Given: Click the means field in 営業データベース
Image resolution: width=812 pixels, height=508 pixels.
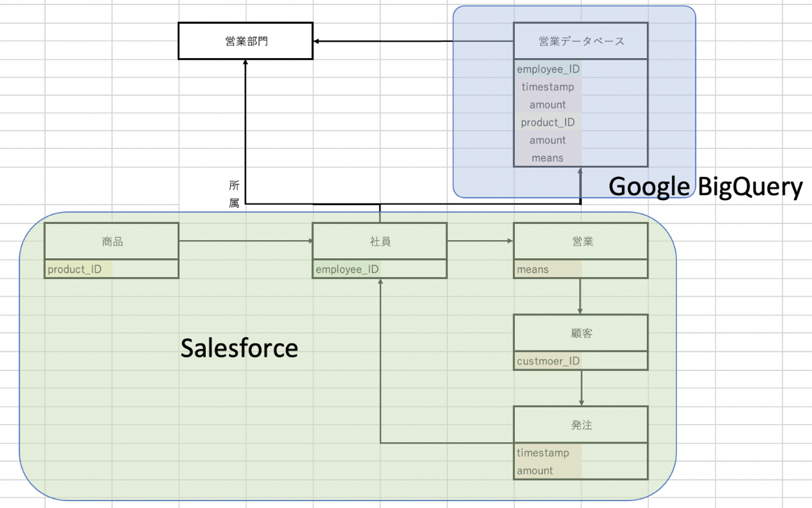Looking at the screenshot, I should pyautogui.click(x=548, y=158).
